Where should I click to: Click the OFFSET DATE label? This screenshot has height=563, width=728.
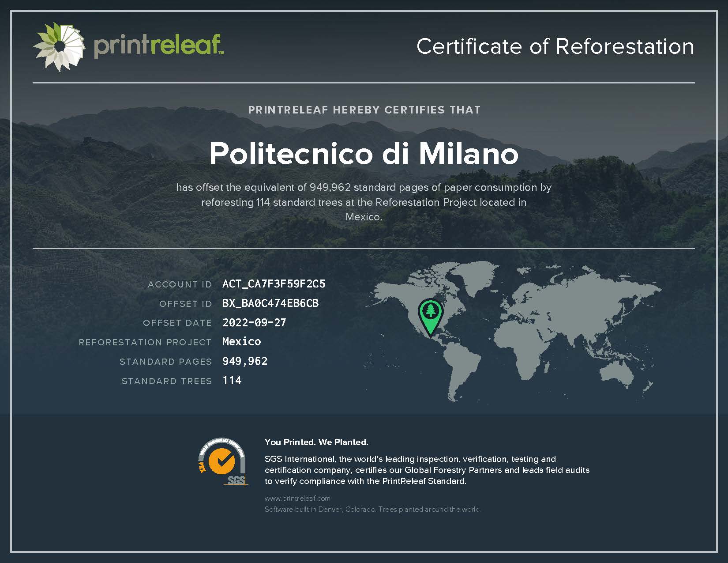(177, 323)
